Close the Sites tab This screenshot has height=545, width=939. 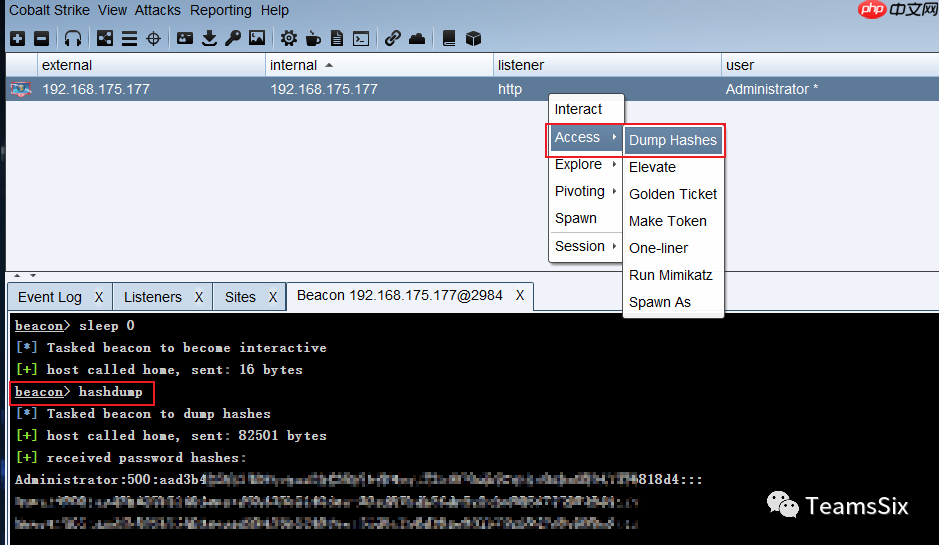(x=272, y=297)
